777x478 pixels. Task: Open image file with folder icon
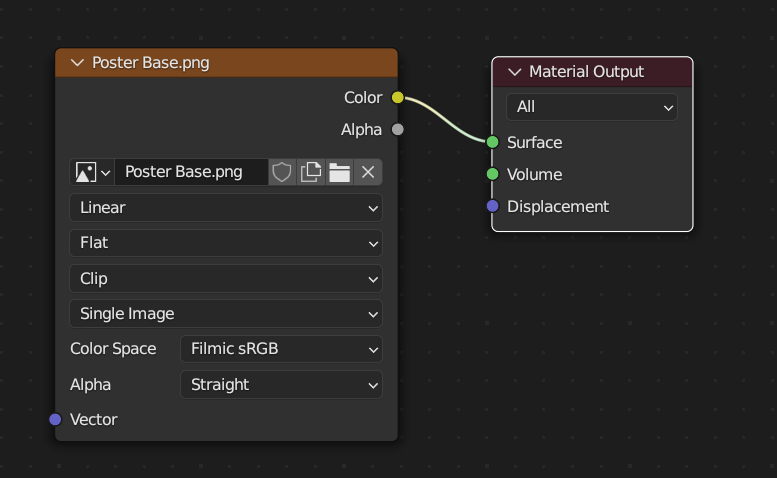339,172
